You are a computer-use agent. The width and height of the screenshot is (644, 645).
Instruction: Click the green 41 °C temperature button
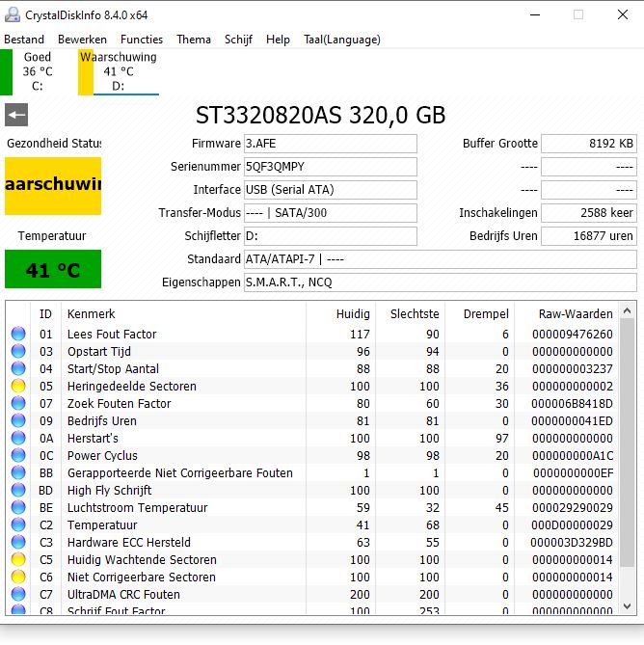coord(53,269)
